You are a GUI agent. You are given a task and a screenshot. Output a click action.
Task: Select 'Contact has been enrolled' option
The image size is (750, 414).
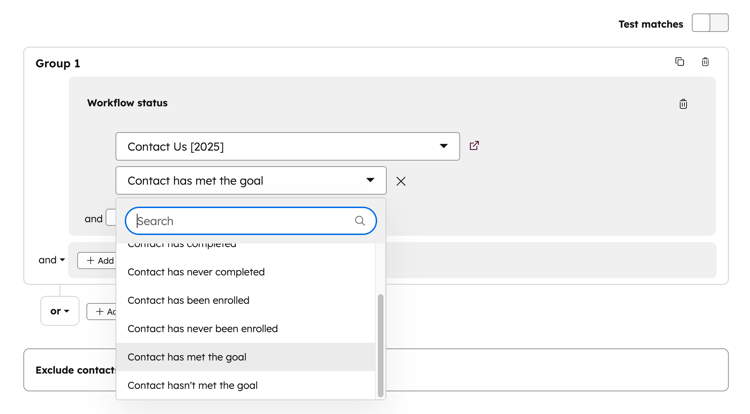[245, 300]
